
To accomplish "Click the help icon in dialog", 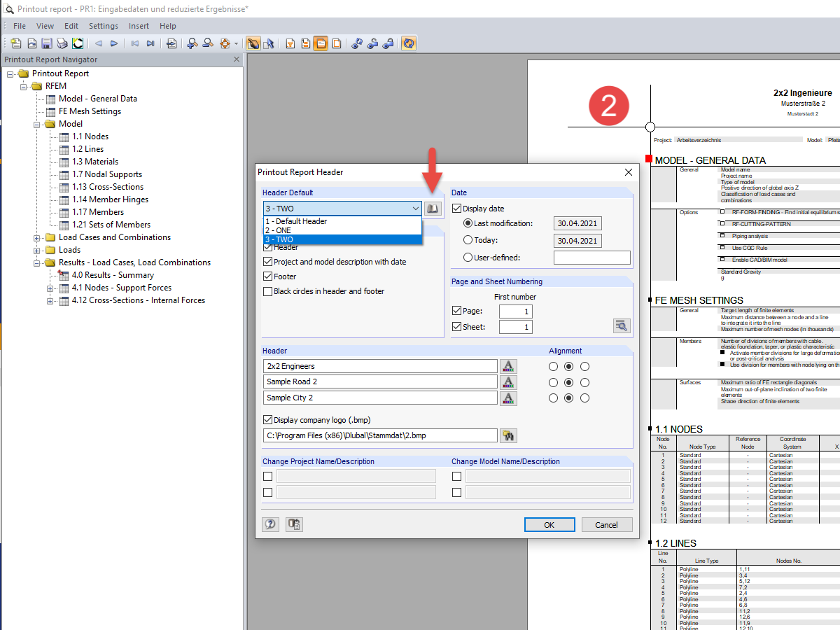I will pyautogui.click(x=270, y=524).
